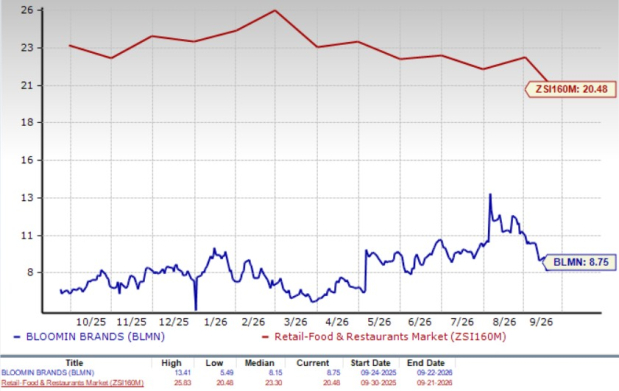Click the BLMN median value 8.15
Image resolution: width=619 pixels, height=391 pixels.
point(275,372)
